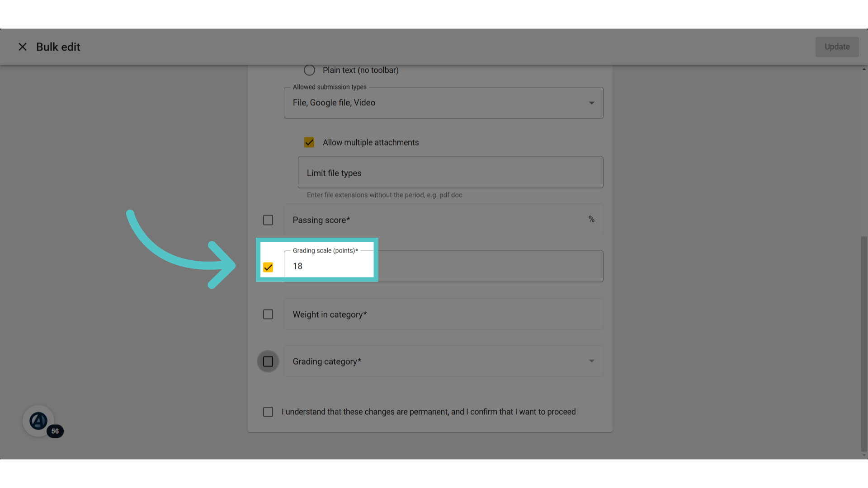Click the Weight in category field
Image resolution: width=868 pixels, height=488 pixels.
(443, 314)
